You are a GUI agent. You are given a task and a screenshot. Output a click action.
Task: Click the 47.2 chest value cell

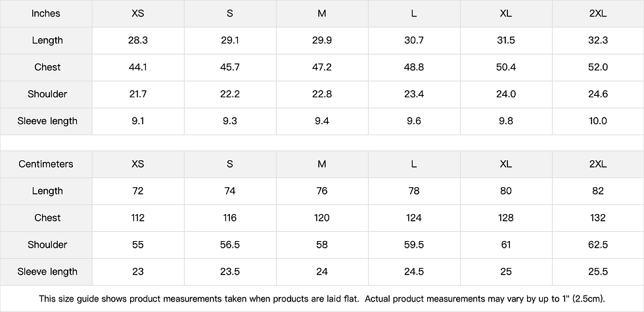pos(322,67)
